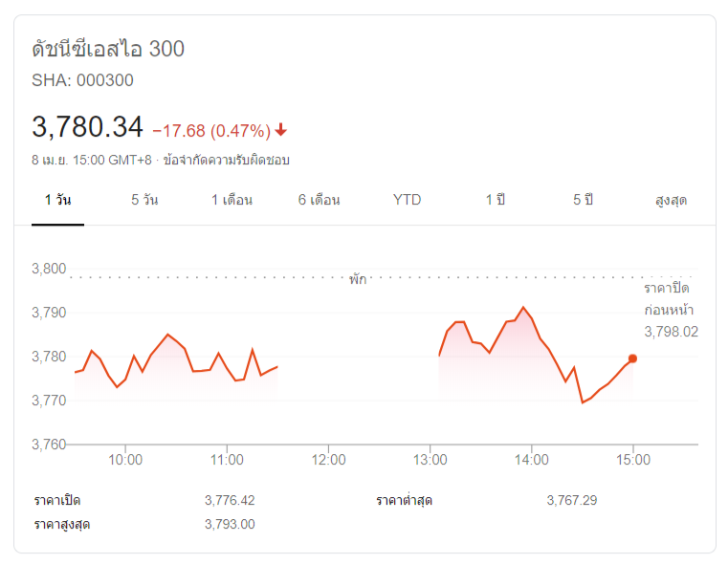Click the ราคาเปิด value 3,776.42
Screen dimensions: 728x564
pyautogui.click(x=230, y=500)
